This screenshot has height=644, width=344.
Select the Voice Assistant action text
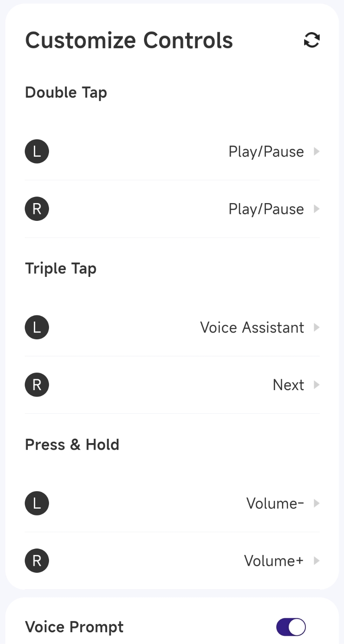[252, 327]
